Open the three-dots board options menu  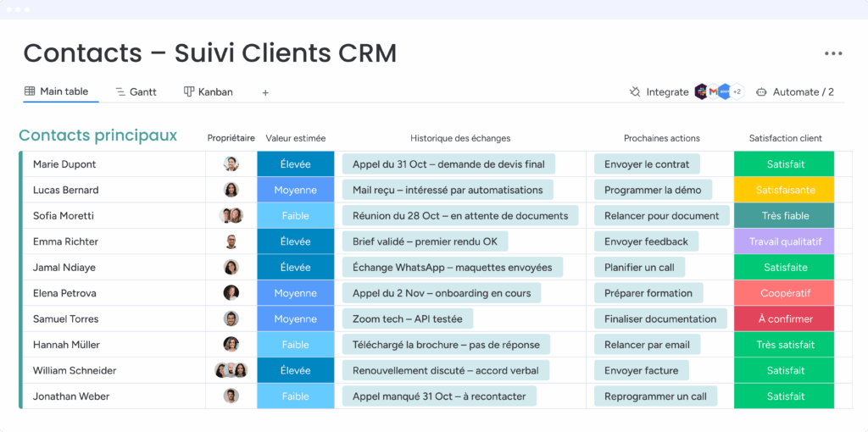[x=833, y=53]
